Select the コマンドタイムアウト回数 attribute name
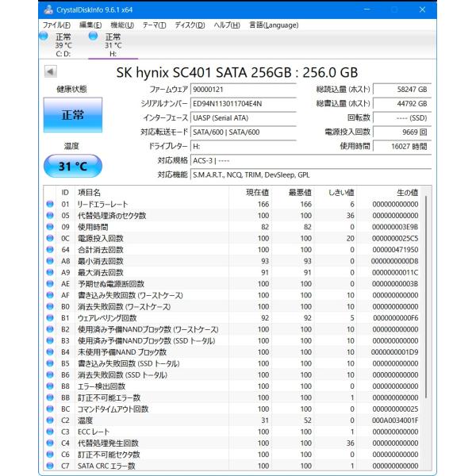This screenshot has width=476, height=476. [x=113, y=409]
